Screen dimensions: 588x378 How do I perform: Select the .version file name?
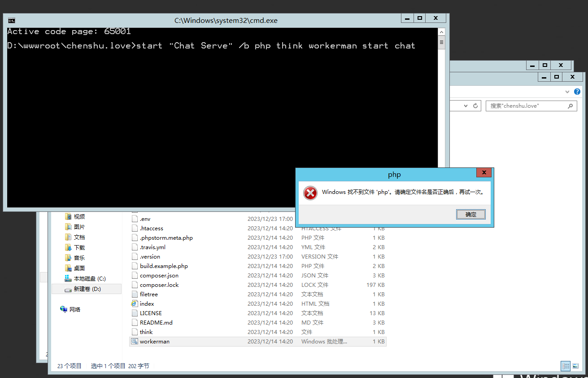click(150, 257)
